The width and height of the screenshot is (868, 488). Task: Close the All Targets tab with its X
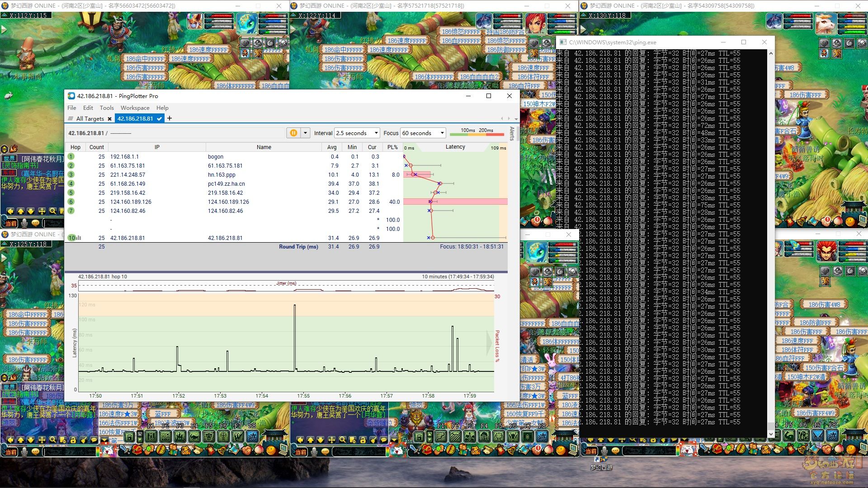[109, 119]
